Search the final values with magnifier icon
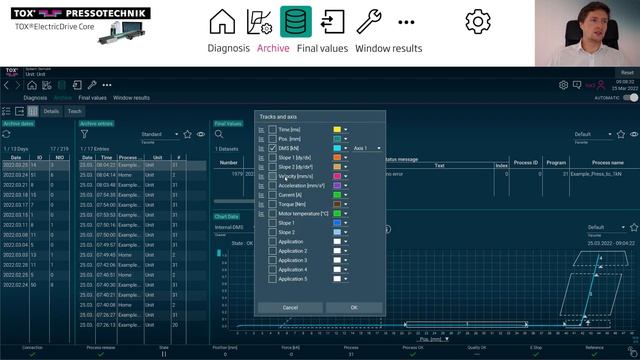This screenshot has height=360, width=640. point(219,134)
